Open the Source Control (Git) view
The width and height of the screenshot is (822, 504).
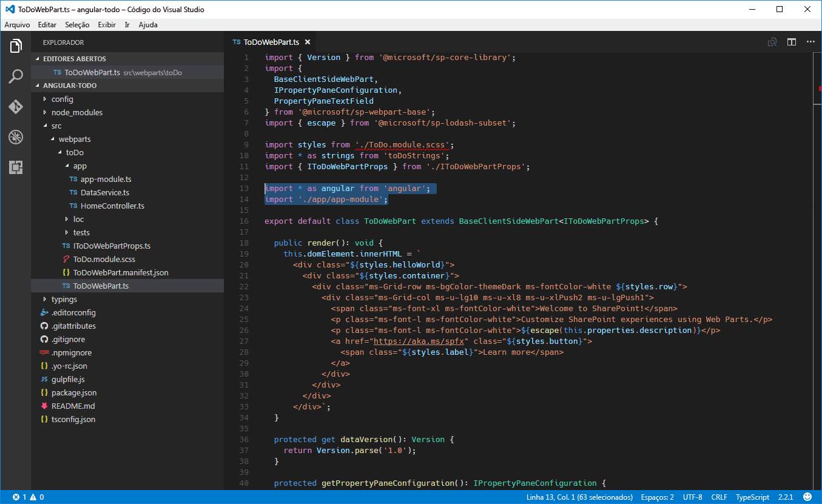(x=16, y=107)
